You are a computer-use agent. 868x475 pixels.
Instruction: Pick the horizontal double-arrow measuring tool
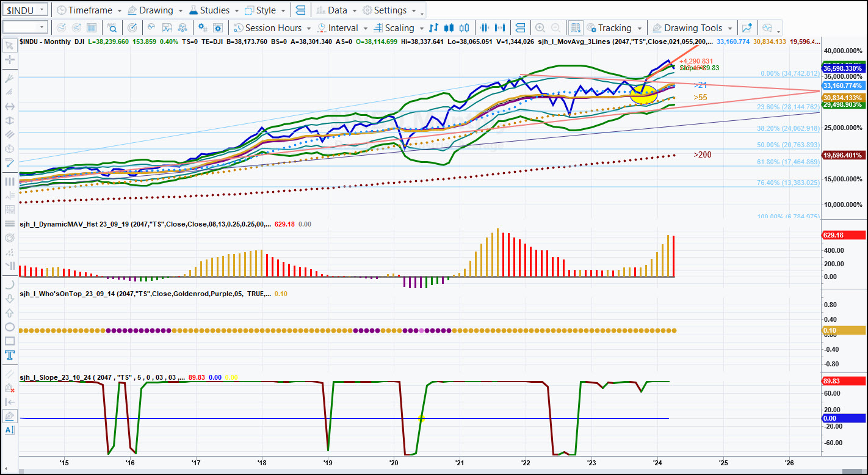tap(9, 106)
